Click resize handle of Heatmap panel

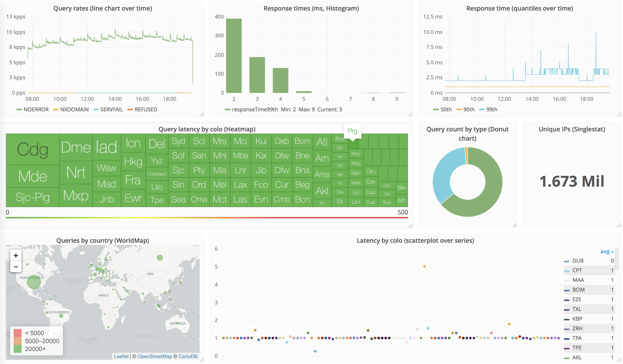click(x=410, y=226)
